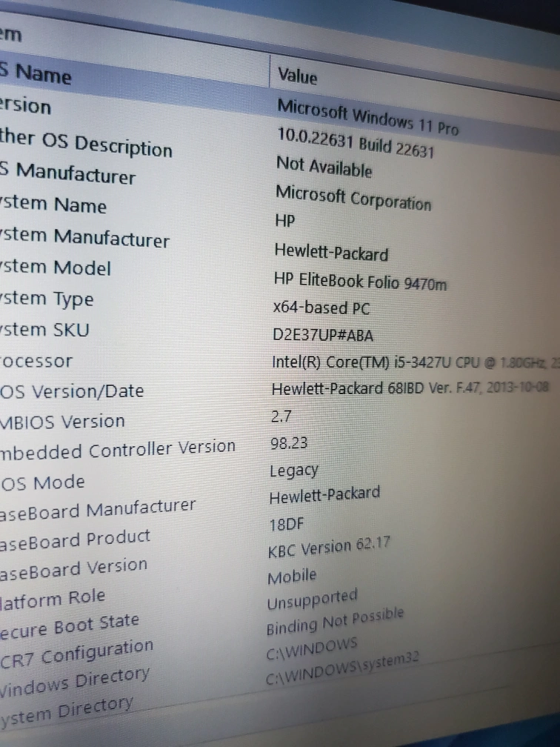Select System Manufacturer value 'Hewlett-Packard'
Image resolution: width=560 pixels, height=747 pixels.
tap(331, 252)
